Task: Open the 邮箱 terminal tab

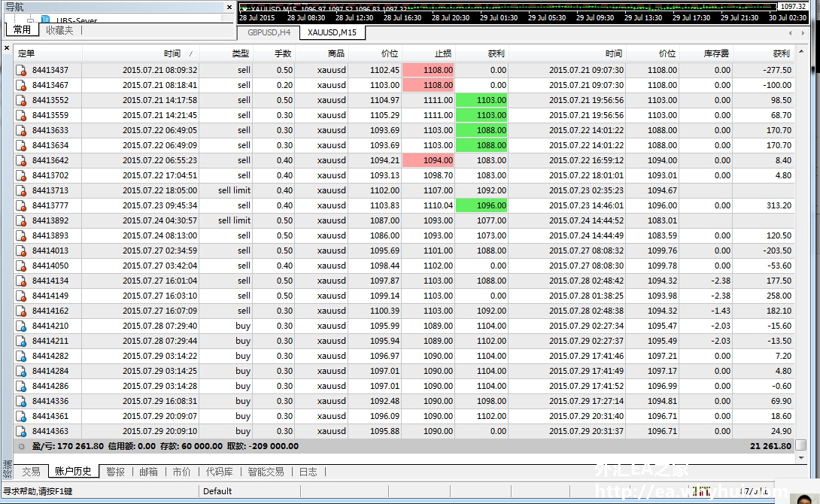Action: tap(148, 472)
